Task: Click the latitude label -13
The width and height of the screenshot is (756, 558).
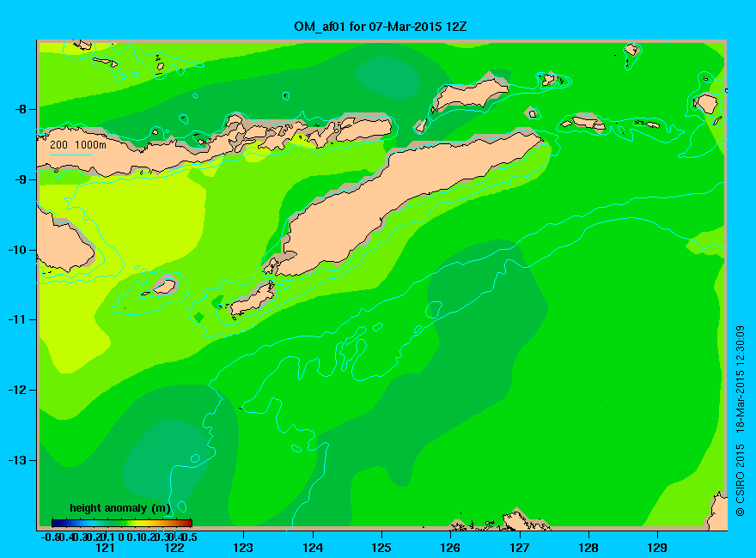Action: [17, 461]
